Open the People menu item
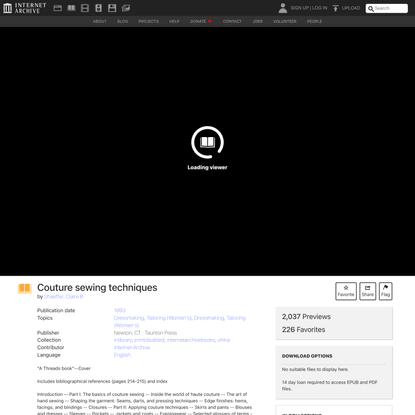The image size is (415, 415). pyautogui.click(x=314, y=21)
